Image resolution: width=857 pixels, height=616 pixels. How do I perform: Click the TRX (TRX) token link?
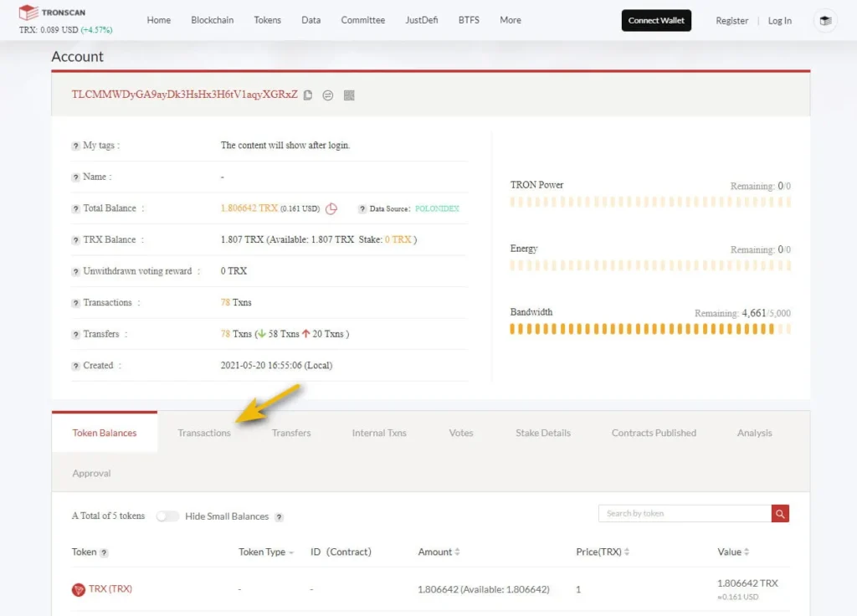click(x=110, y=588)
